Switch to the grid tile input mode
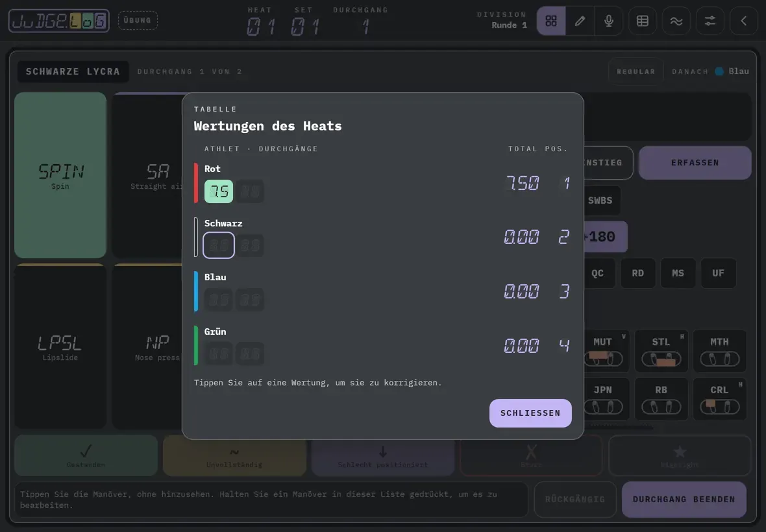This screenshot has height=532, width=766. [x=551, y=21]
